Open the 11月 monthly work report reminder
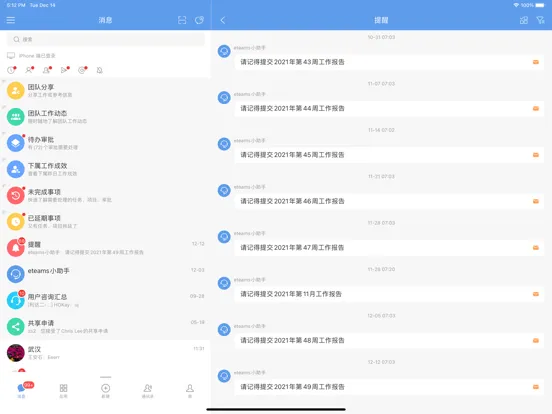The image size is (552, 414). click(x=389, y=294)
